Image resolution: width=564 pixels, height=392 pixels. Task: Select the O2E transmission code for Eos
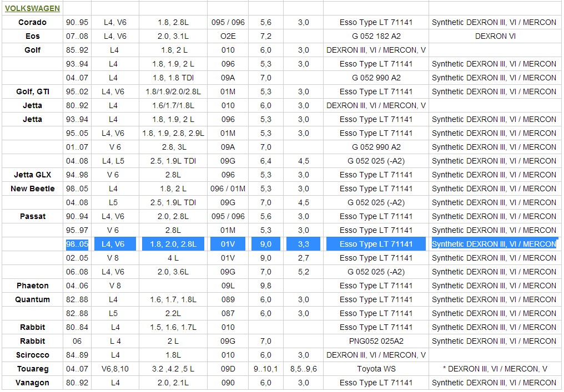228,36
